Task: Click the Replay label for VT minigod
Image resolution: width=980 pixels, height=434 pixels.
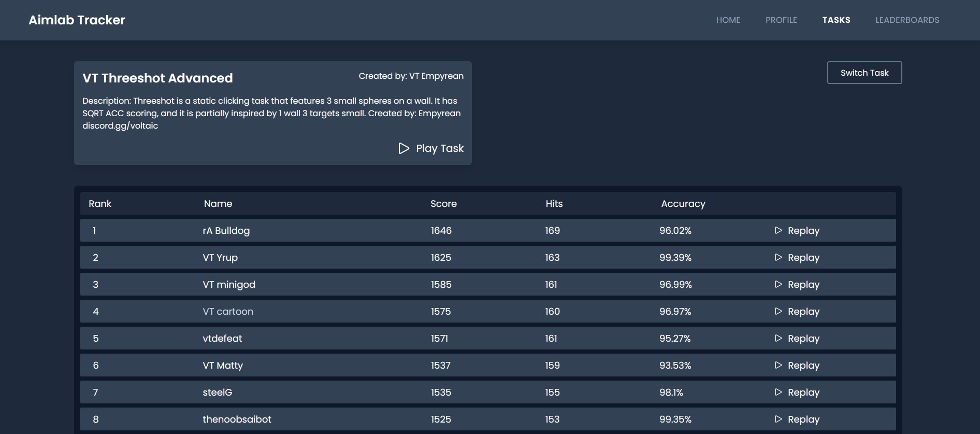Action: (803, 285)
